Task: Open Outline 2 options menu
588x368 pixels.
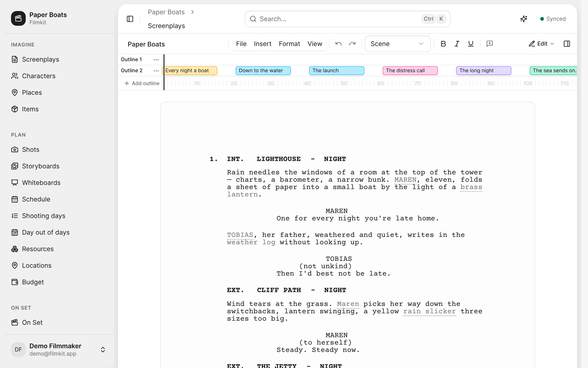Action: [156, 71]
